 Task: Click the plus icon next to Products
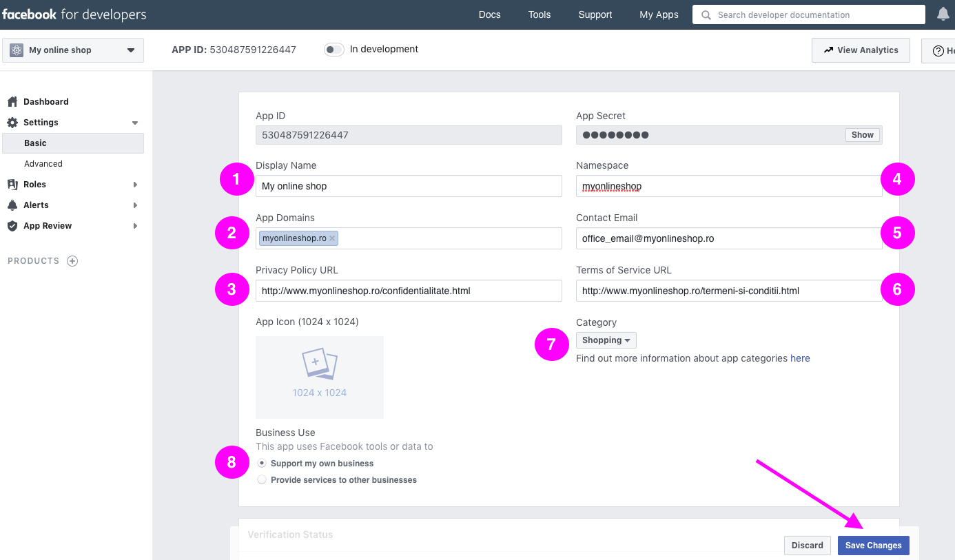(72, 261)
